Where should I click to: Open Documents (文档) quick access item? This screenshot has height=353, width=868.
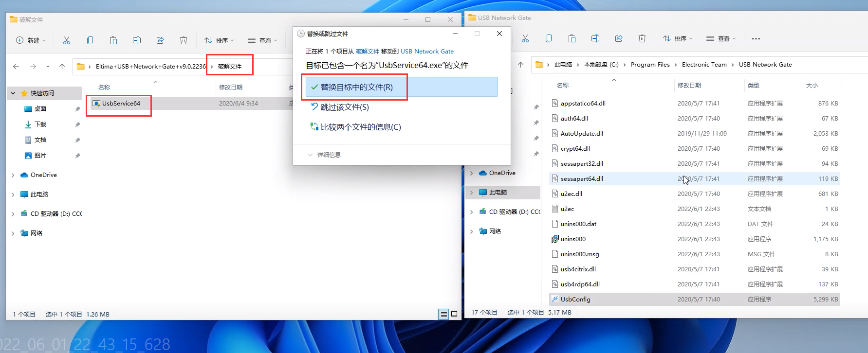tap(40, 140)
